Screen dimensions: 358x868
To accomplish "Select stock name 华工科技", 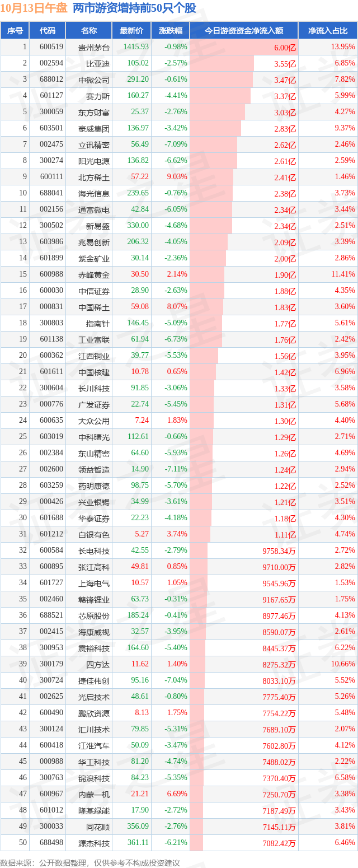I will (94, 762).
